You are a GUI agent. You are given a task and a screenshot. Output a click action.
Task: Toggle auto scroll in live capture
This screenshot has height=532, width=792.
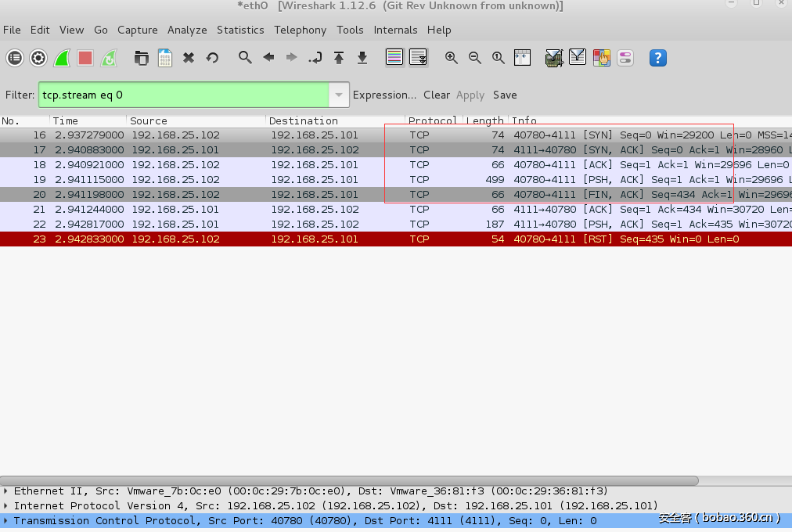coord(418,58)
